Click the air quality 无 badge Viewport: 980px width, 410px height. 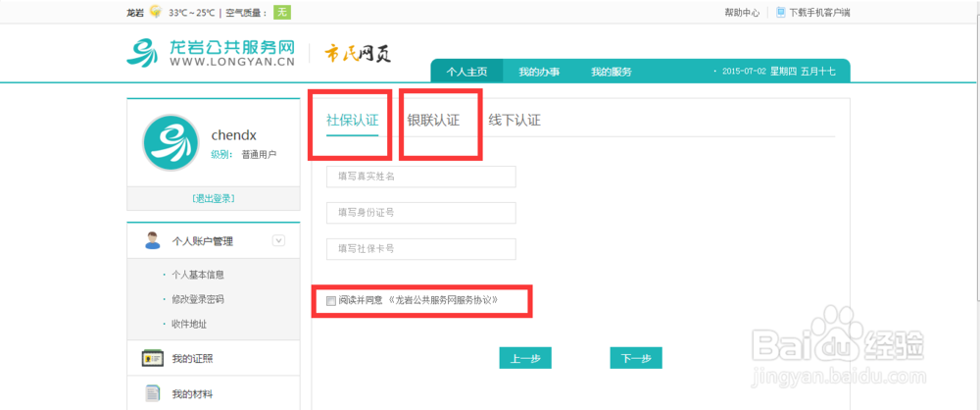point(282,12)
